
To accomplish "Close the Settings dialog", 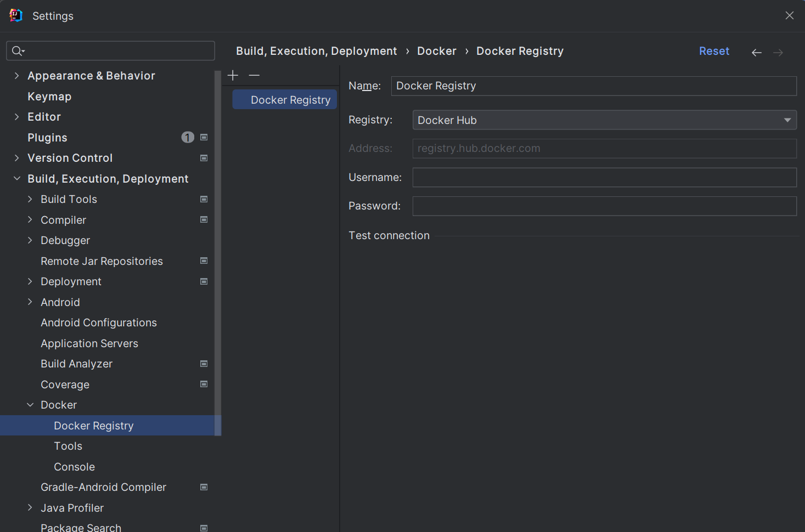I will (x=790, y=15).
